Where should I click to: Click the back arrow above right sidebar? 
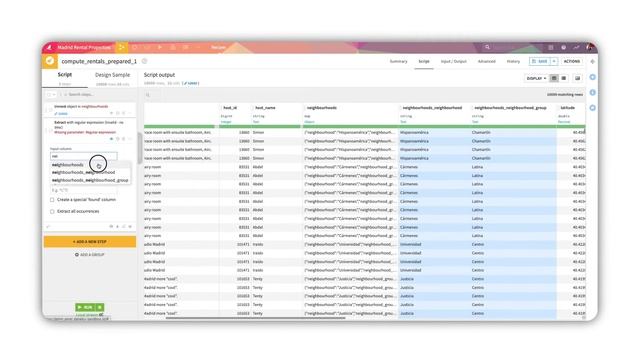click(593, 62)
